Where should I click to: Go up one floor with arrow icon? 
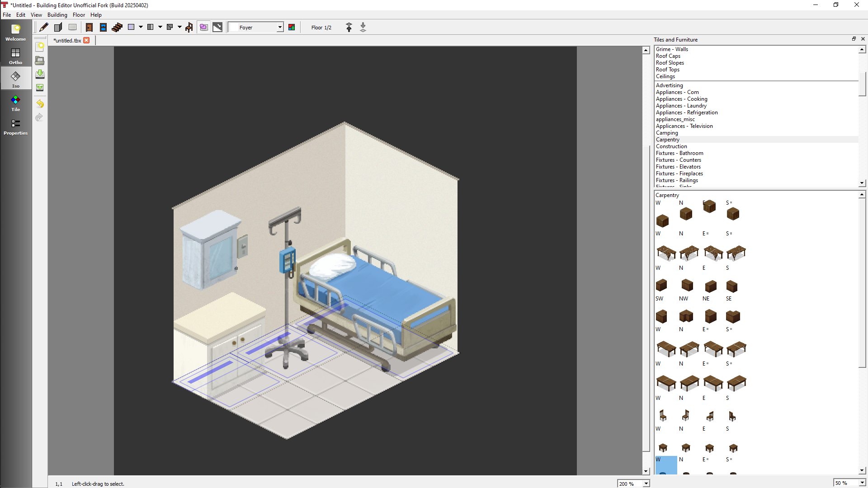pyautogui.click(x=349, y=27)
